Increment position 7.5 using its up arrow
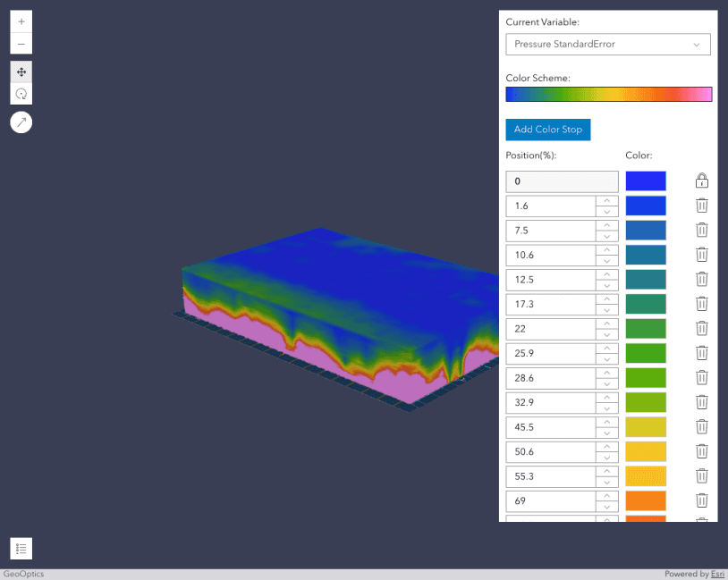The height and width of the screenshot is (580, 728). pyautogui.click(x=607, y=226)
